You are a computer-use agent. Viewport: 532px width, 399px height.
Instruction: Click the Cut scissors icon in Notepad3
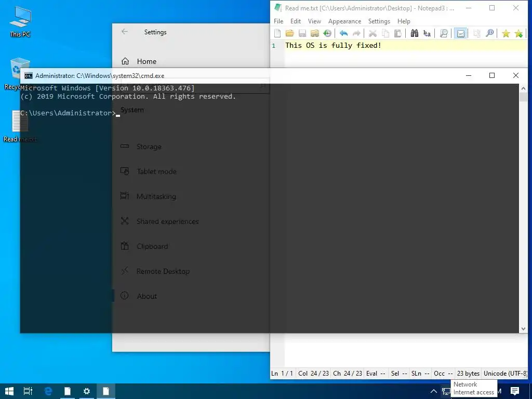[x=373, y=33]
